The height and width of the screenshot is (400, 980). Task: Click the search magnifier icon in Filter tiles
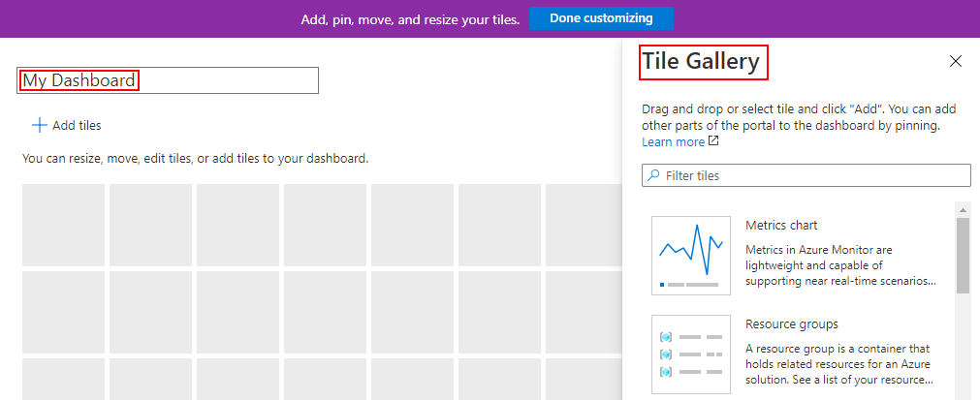[x=653, y=175]
